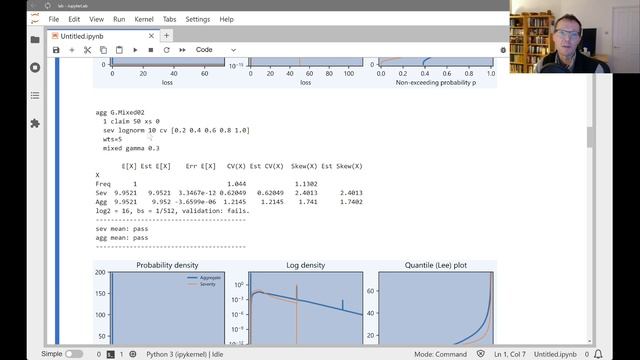Select the Untitled.ipynb tab
The width and height of the screenshot is (640, 360).
click(x=102, y=36)
